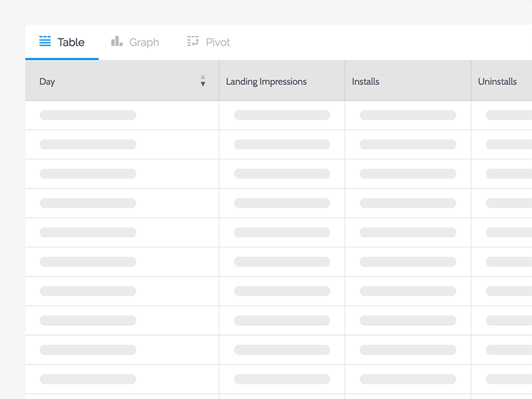The height and width of the screenshot is (399, 532).
Task: Open the Graph tab label
Action: point(144,43)
